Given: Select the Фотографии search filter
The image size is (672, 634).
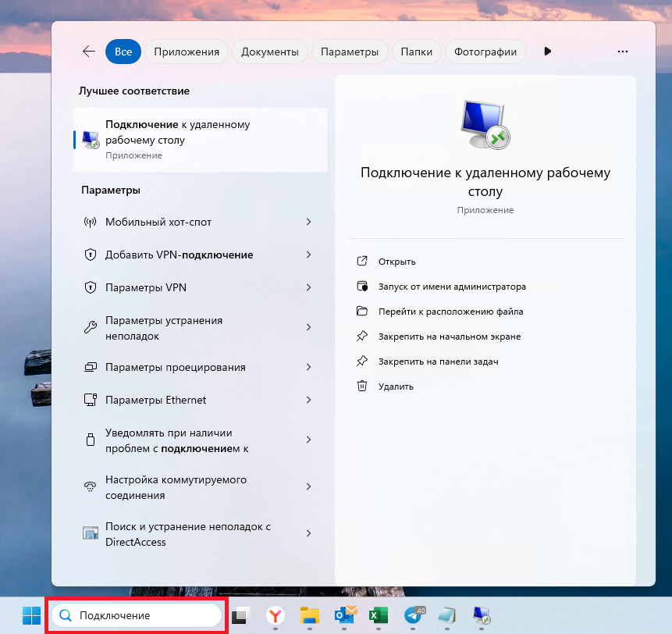Looking at the screenshot, I should click(485, 51).
